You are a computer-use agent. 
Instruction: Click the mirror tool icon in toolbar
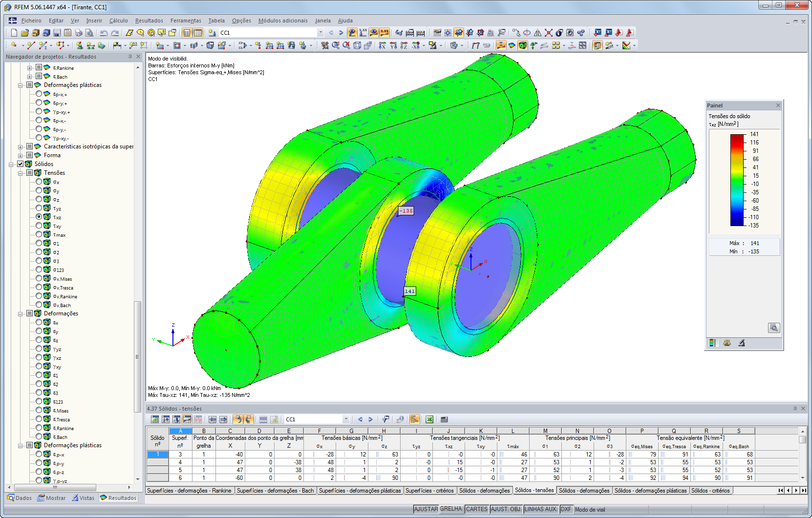538,33
